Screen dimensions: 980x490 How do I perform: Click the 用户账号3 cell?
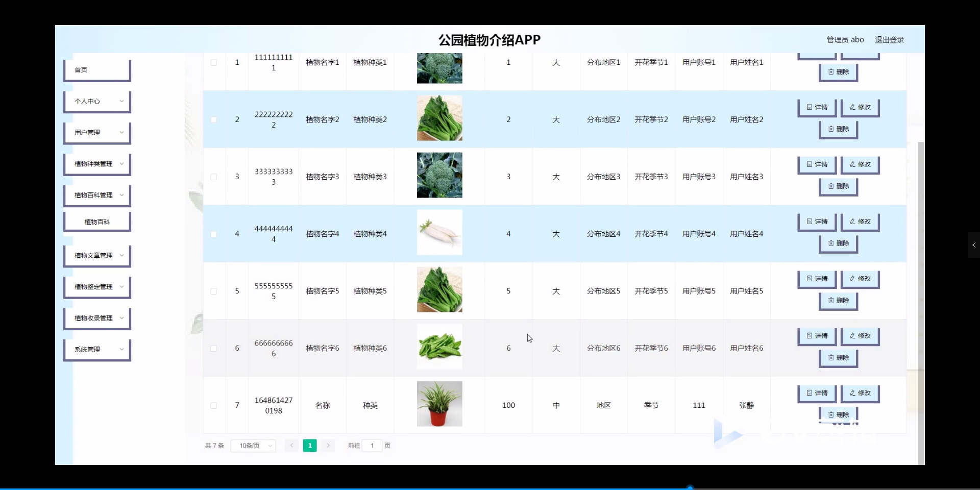[x=699, y=177]
